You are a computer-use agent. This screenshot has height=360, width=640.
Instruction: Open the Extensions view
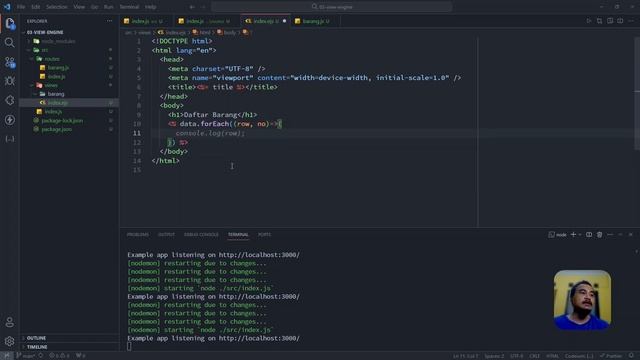10,100
